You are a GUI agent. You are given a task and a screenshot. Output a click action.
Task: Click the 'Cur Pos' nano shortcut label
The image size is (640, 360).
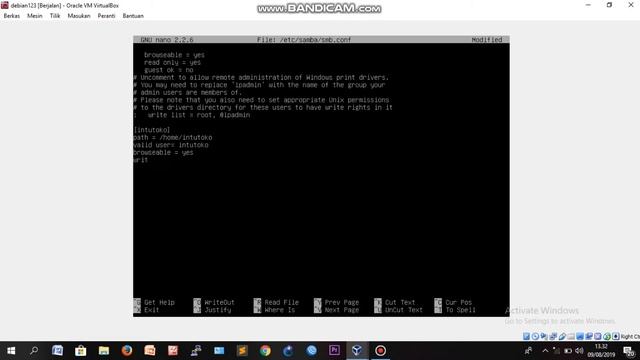pos(459,302)
